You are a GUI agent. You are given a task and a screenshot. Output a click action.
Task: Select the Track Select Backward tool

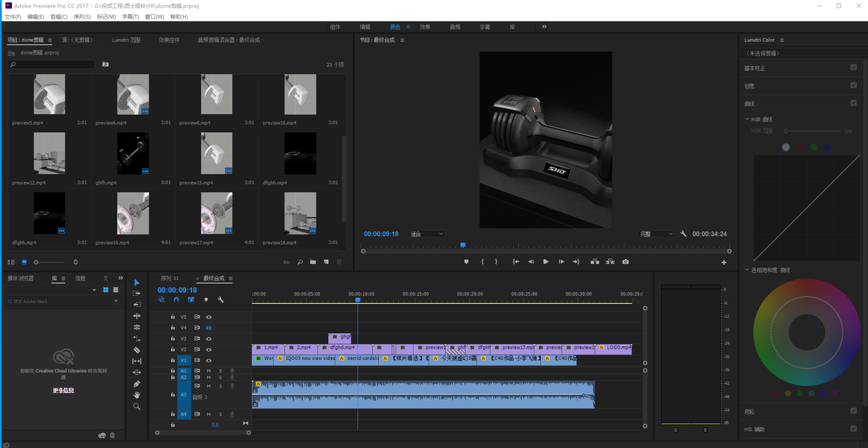137,304
